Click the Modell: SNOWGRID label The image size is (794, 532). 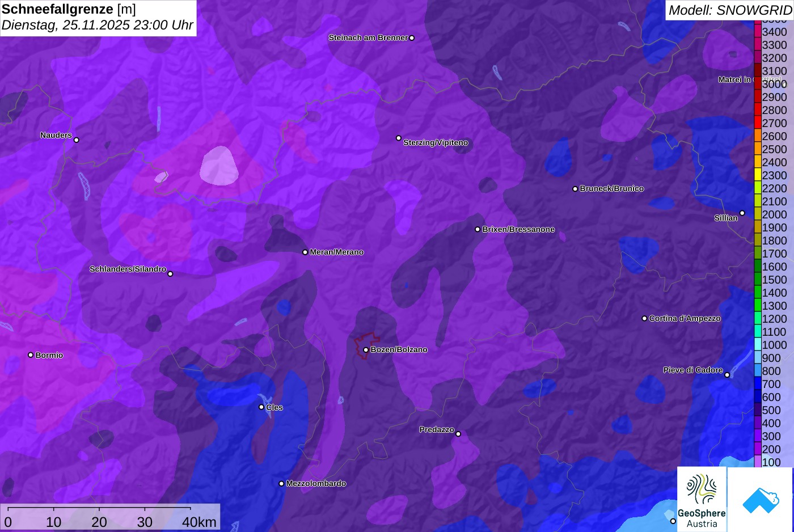coord(730,10)
